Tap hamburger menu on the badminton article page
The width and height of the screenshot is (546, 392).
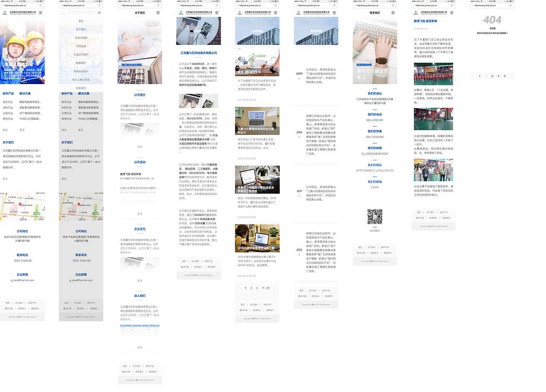click(x=452, y=13)
